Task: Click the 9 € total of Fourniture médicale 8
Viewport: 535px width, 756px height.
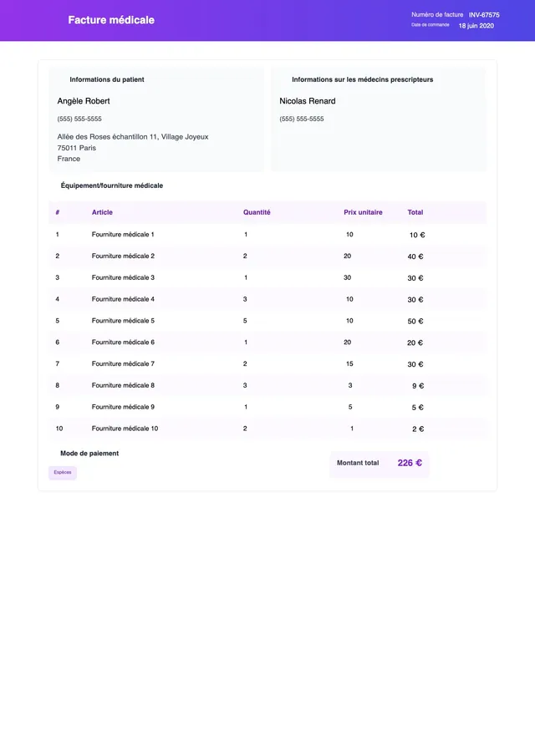Action: pyautogui.click(x=418, y=386)
